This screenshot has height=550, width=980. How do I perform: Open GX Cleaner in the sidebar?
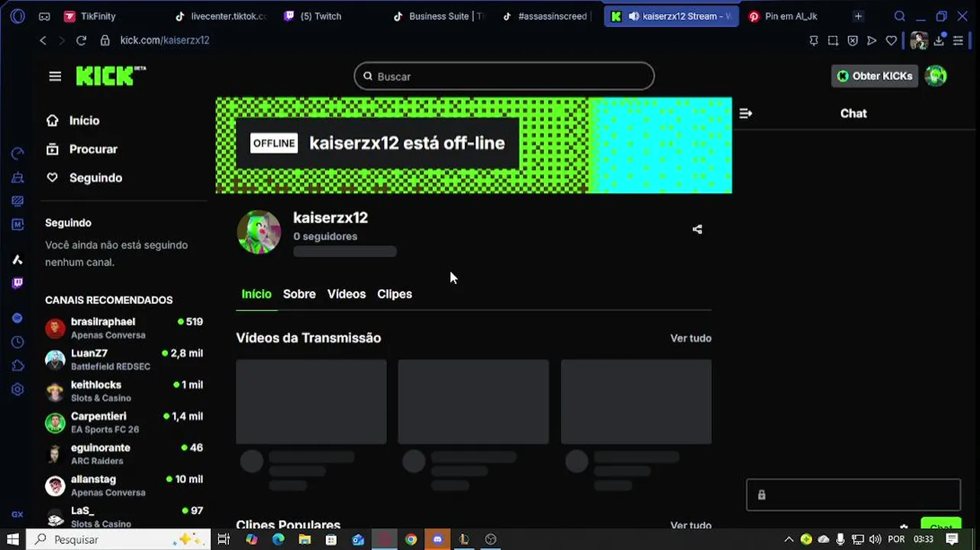click(x=18, y=177)
